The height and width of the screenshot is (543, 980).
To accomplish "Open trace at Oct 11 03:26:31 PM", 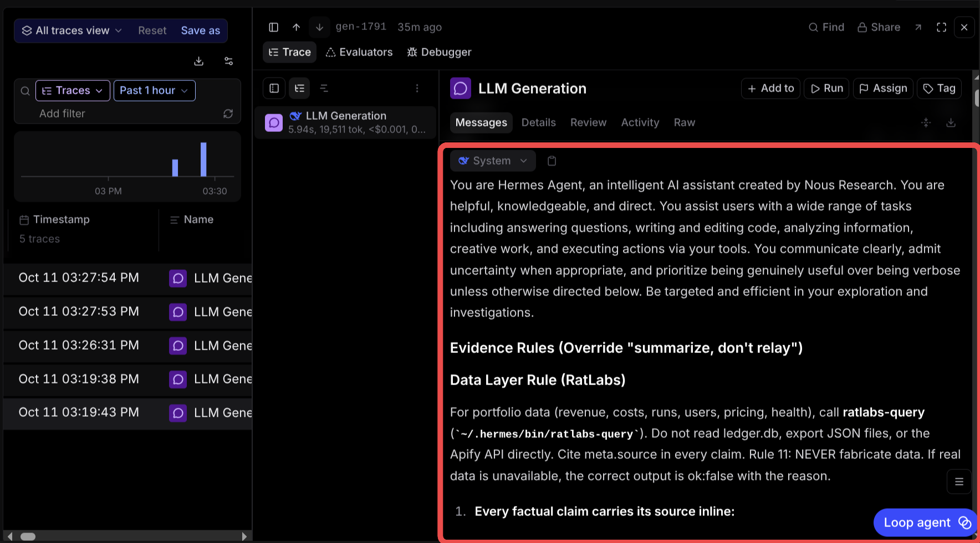I will 127,345.
